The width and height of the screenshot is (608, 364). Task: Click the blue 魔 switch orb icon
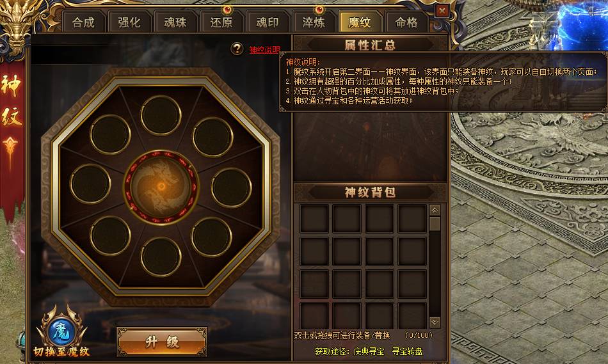[x=61, y=331]
